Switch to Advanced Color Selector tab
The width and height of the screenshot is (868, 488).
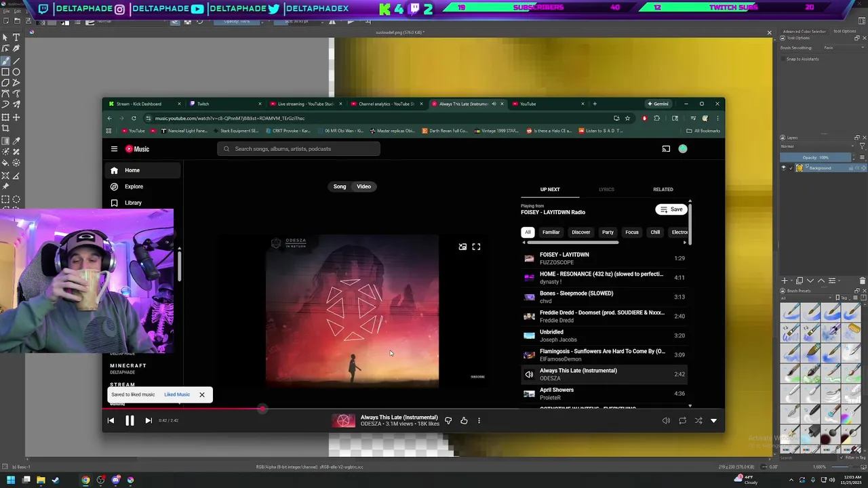804,31
